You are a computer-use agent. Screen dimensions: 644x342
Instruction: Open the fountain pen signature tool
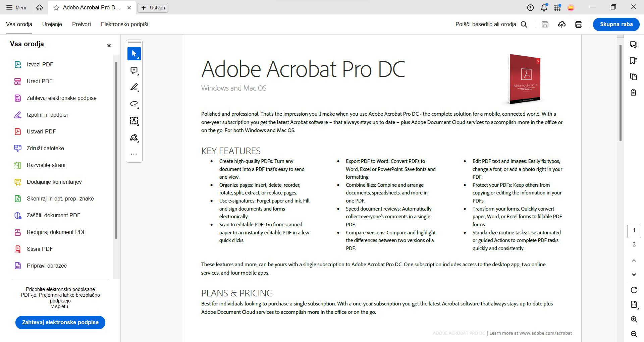[134, 137]
